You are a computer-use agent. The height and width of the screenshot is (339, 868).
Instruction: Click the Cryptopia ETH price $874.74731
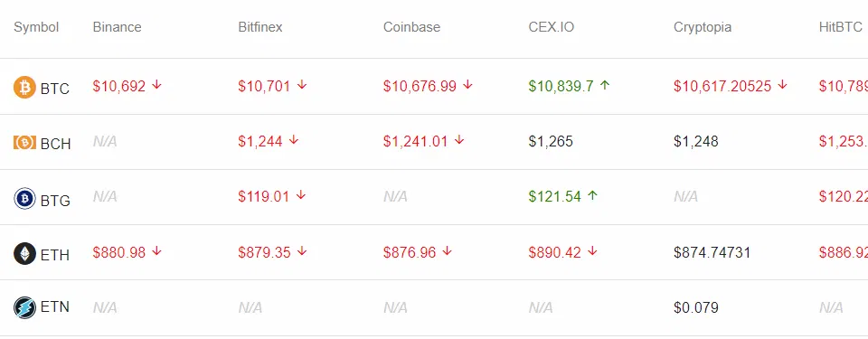tap(712, 252)
